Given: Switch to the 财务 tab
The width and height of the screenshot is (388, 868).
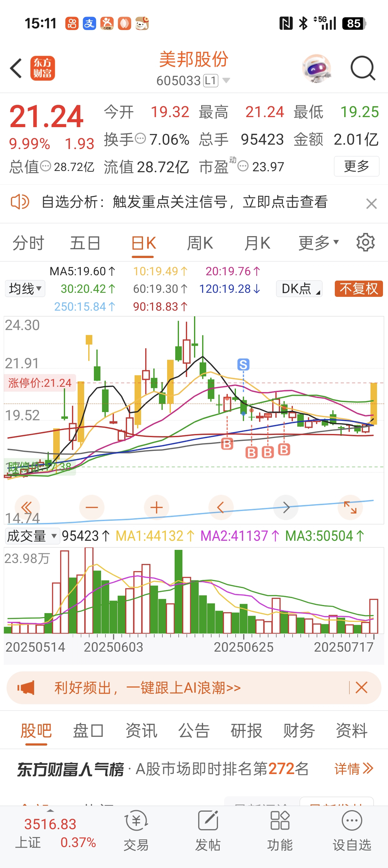Looking at the screenshot, I should point(299,731).
